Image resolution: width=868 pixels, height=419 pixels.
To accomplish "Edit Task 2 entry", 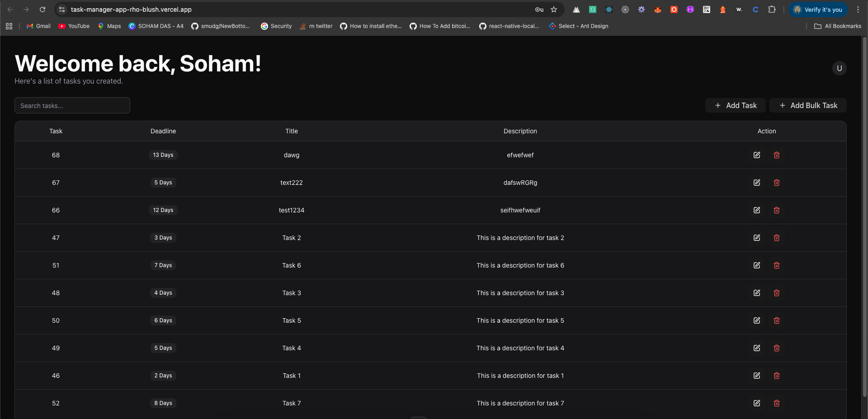I will point(757,238).
